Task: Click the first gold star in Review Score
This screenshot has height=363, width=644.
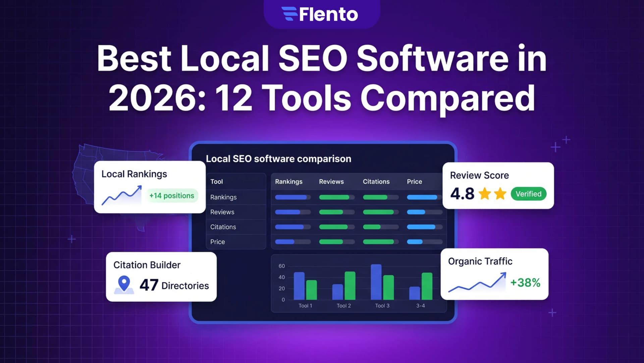Action: pyautogui.click(x=485, y=193)
